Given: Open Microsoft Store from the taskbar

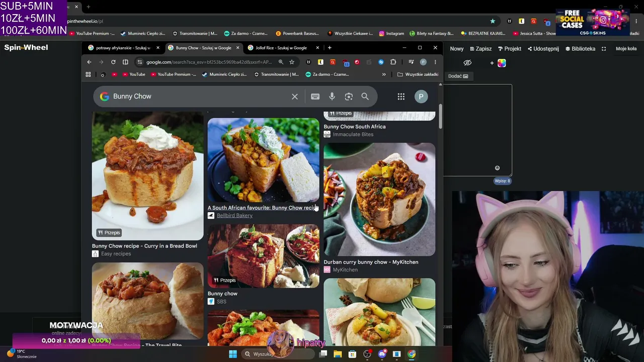Looking at the screenshot, I should pyautogui.click(x=352, y=354).
